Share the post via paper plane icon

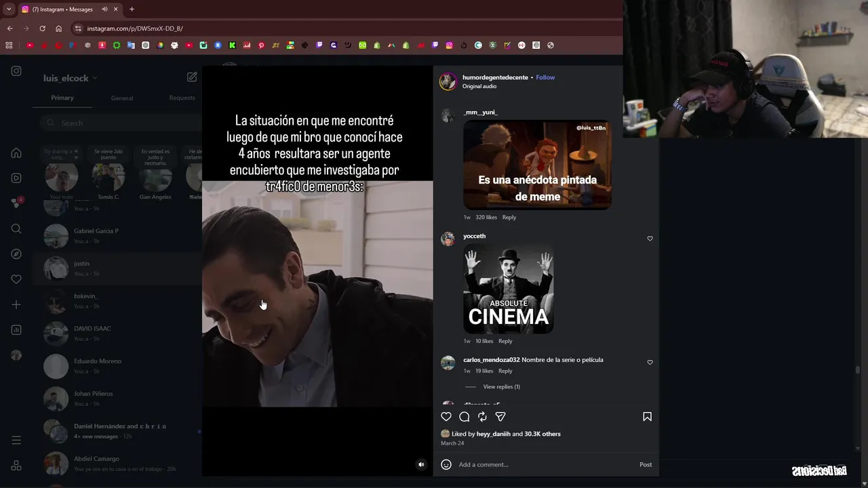tap(500, 417)
